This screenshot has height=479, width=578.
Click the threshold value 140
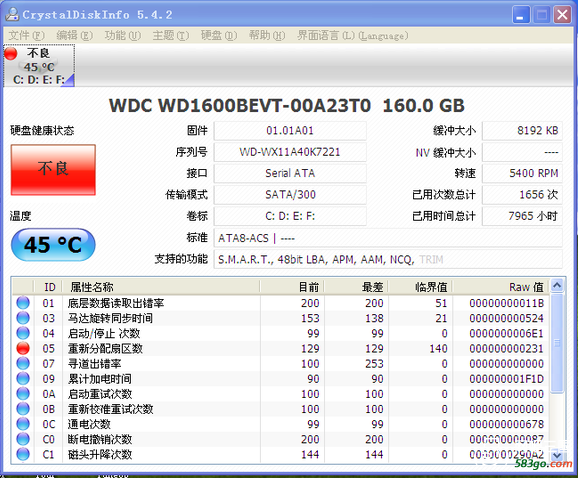[438, 348]
